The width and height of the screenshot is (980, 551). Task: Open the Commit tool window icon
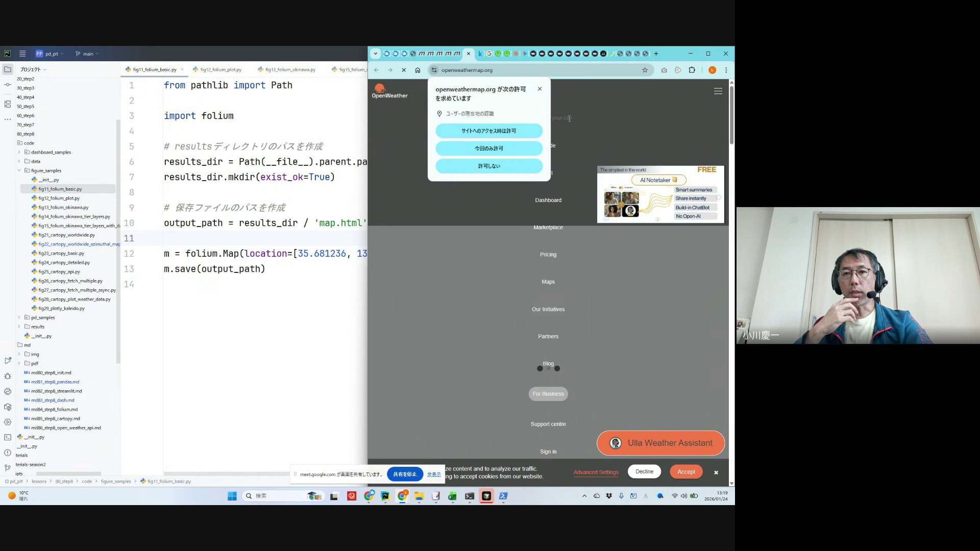(x=7, y=85)
